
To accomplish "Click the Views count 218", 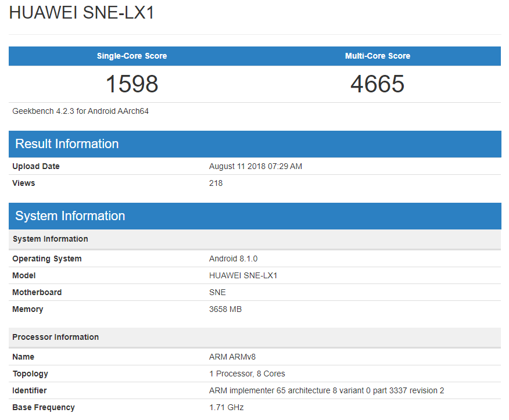I will [x=216, y=183].
